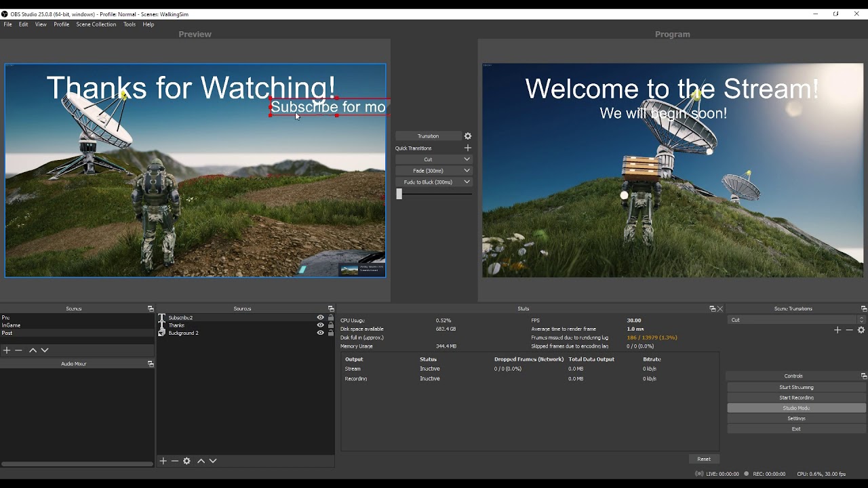The image size is (868, 488).
Task: Click the Audio Mixer horizontal scrollbar
Action: 77,464
